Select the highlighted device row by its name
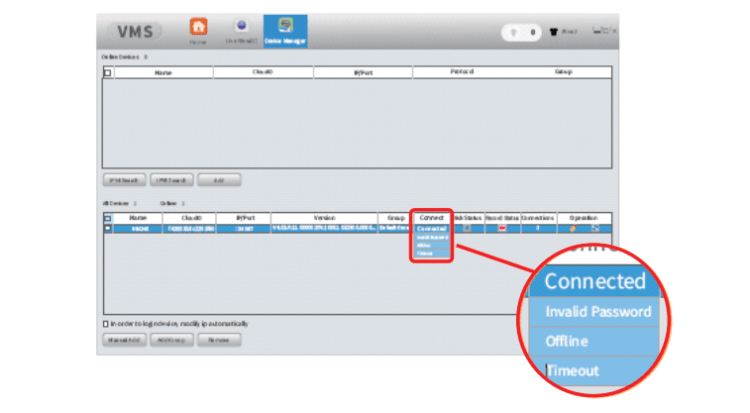This screenshot has height=413, width=750. 138,228
